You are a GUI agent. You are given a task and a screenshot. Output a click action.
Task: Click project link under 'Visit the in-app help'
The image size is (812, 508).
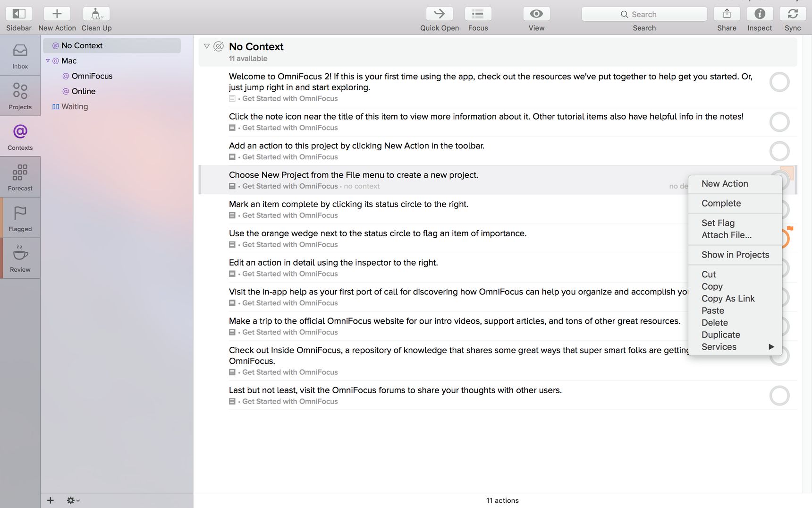(290, 303)
